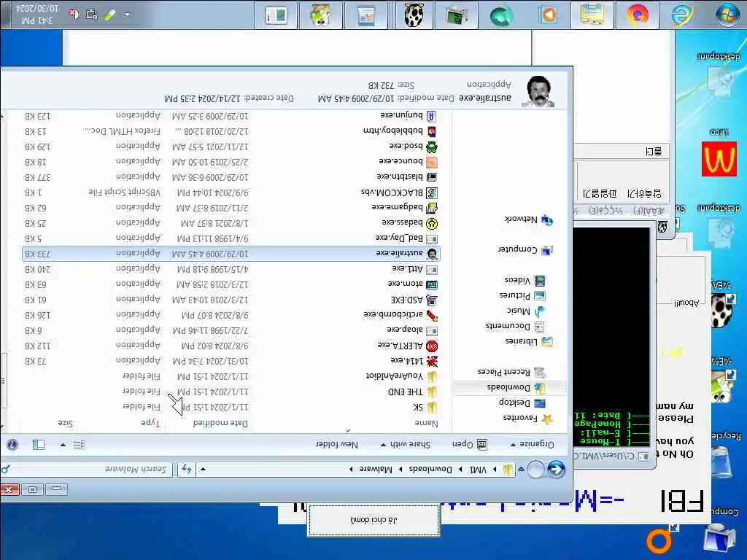Click the ASD.EXE file icon
The height and width of the screenshot is (560, 747).
point(432,300)
